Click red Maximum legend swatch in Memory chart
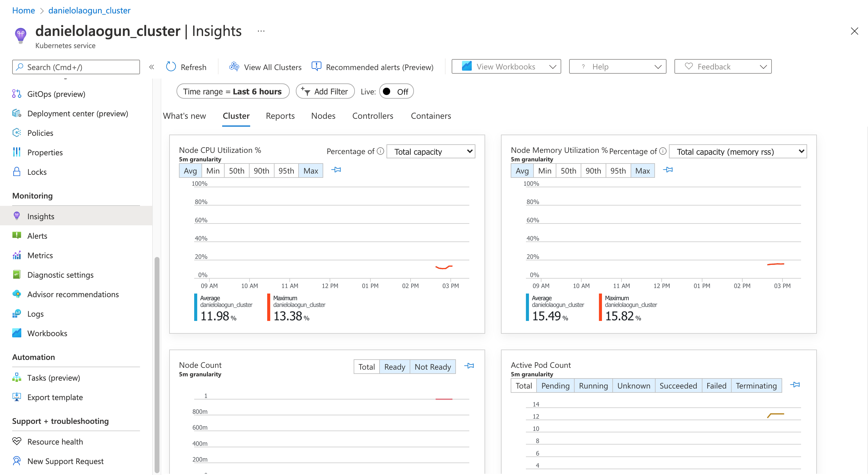 pyautogui.click(x=600, y=308)
